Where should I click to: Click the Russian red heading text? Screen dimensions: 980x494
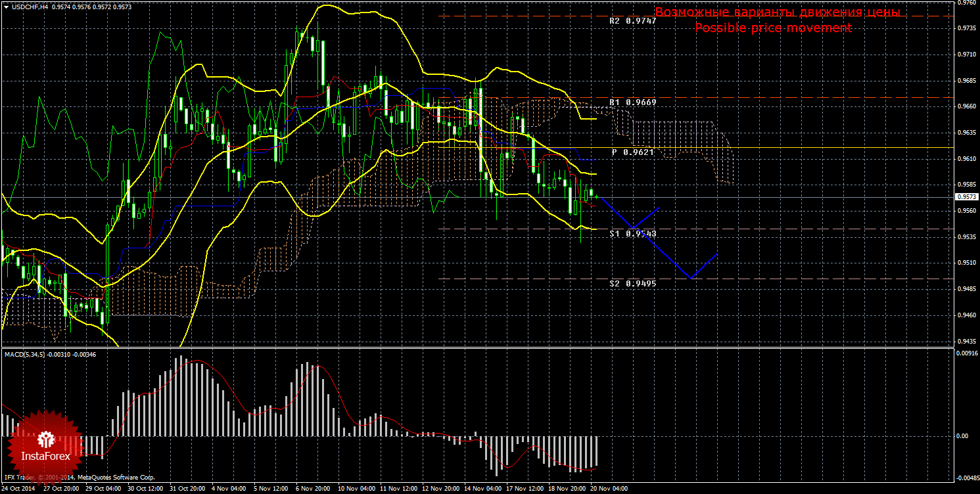click(x=778, y=12)
